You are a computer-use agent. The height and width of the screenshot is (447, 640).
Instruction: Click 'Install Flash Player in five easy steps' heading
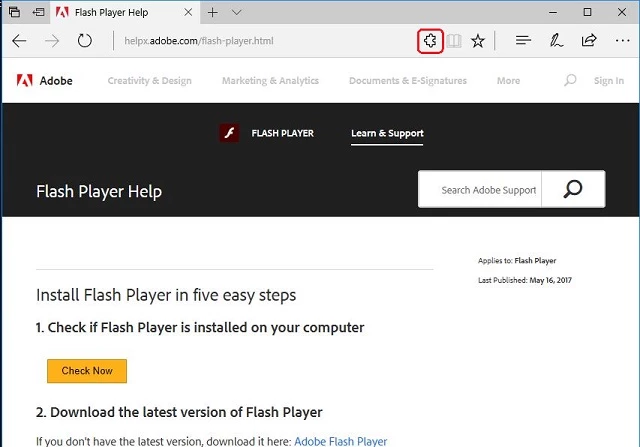[x=166, y=295]
